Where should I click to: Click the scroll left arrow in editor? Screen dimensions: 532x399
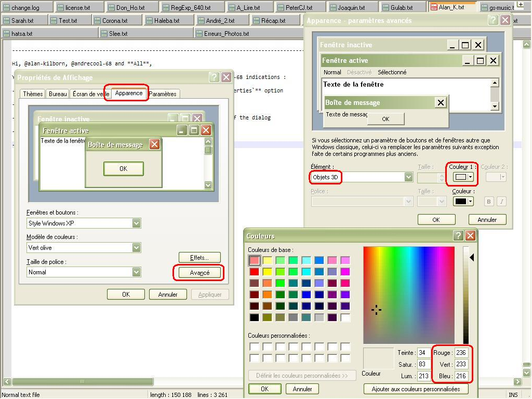(x=7, y=381)
